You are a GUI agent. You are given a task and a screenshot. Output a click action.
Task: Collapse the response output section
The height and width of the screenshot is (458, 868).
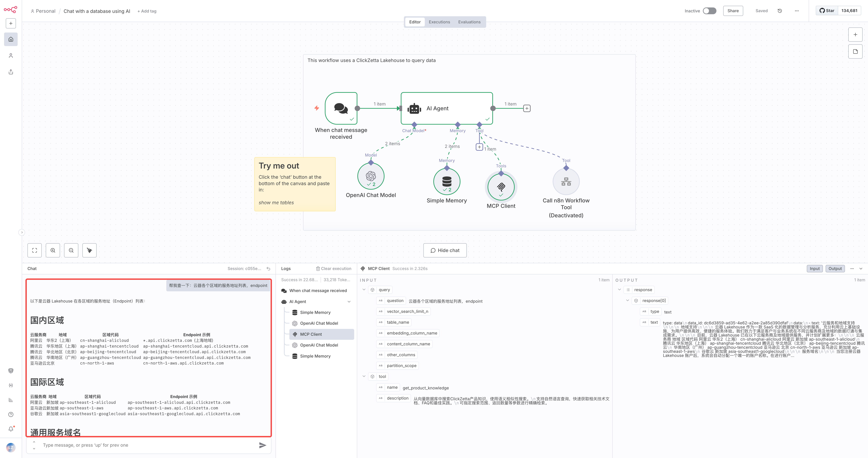[619, 290]
